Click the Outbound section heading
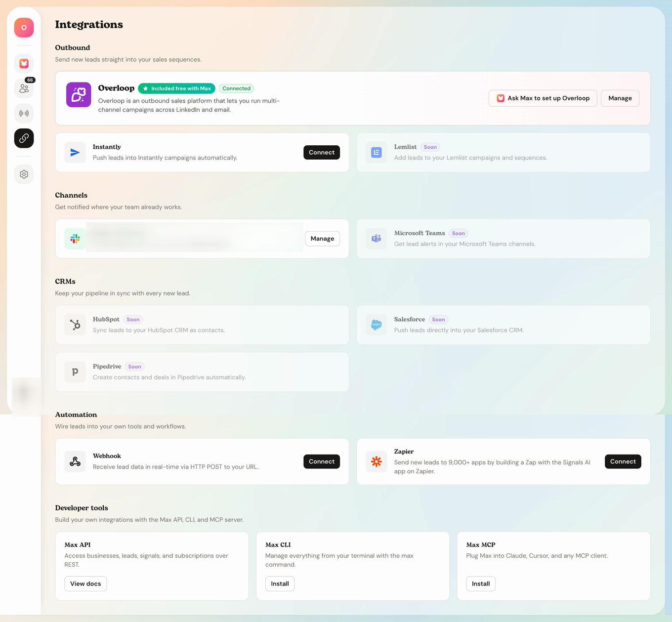The image size is (672, 622). [73, 47]
